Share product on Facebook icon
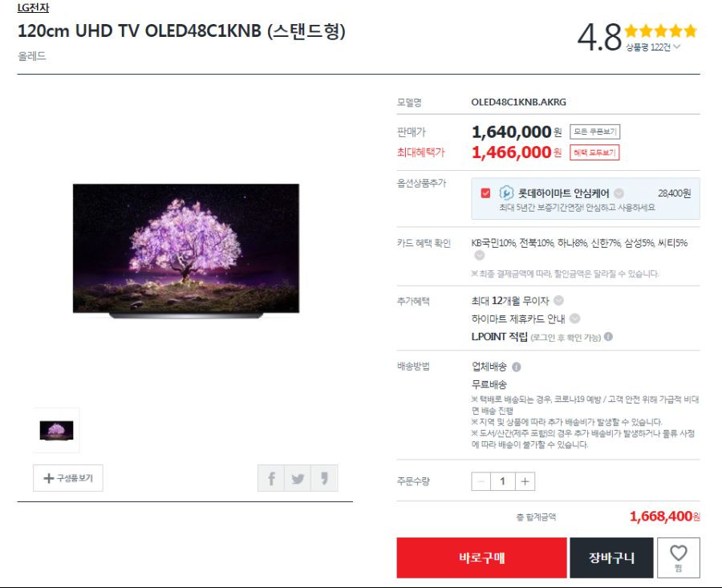The width and height of the screenshot is (722, 588). point(271,478)
